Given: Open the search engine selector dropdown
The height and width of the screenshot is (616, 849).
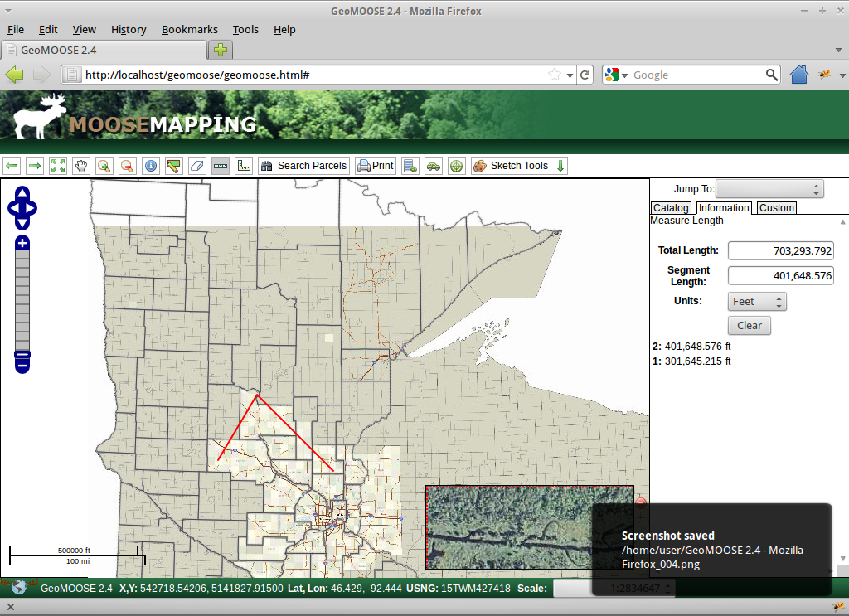Looking at the screenshot, I should 617,75.
